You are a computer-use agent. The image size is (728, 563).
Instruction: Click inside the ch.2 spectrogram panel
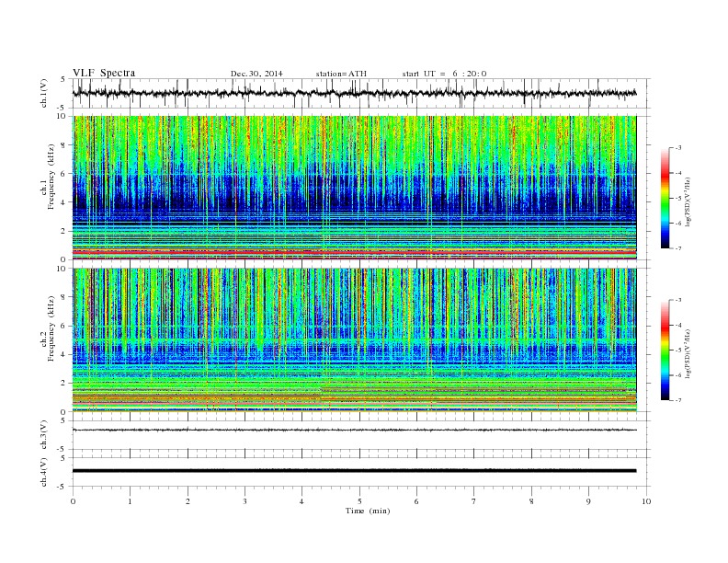tap(354, 340)
